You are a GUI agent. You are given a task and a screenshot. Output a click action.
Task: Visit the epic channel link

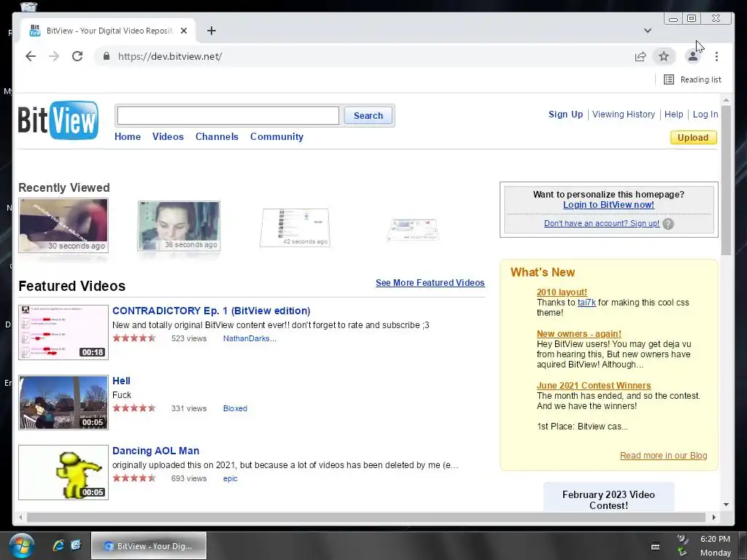[230, 478]
